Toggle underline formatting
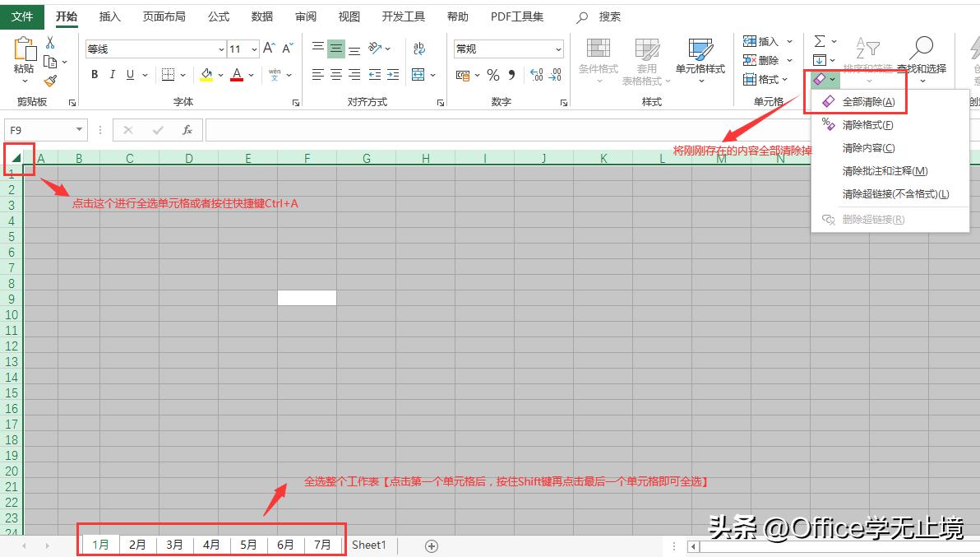 click(x=130, y=74)
